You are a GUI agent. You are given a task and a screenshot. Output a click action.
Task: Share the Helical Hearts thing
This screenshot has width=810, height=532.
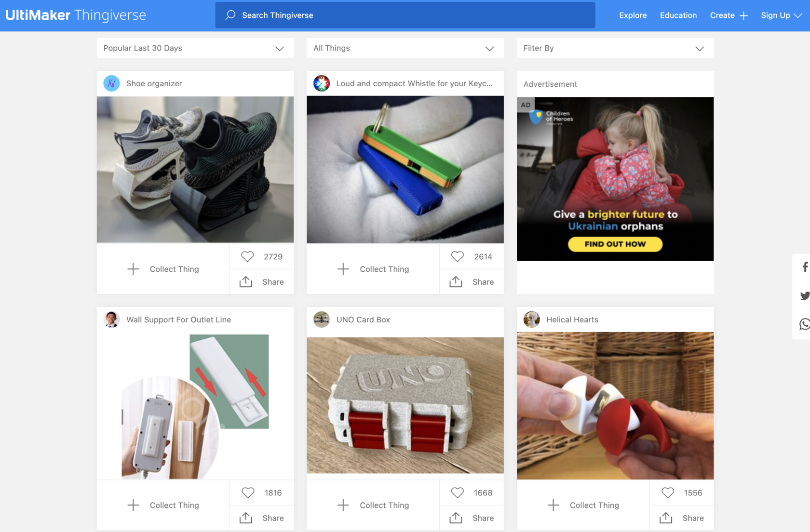[x=682, y=518]
